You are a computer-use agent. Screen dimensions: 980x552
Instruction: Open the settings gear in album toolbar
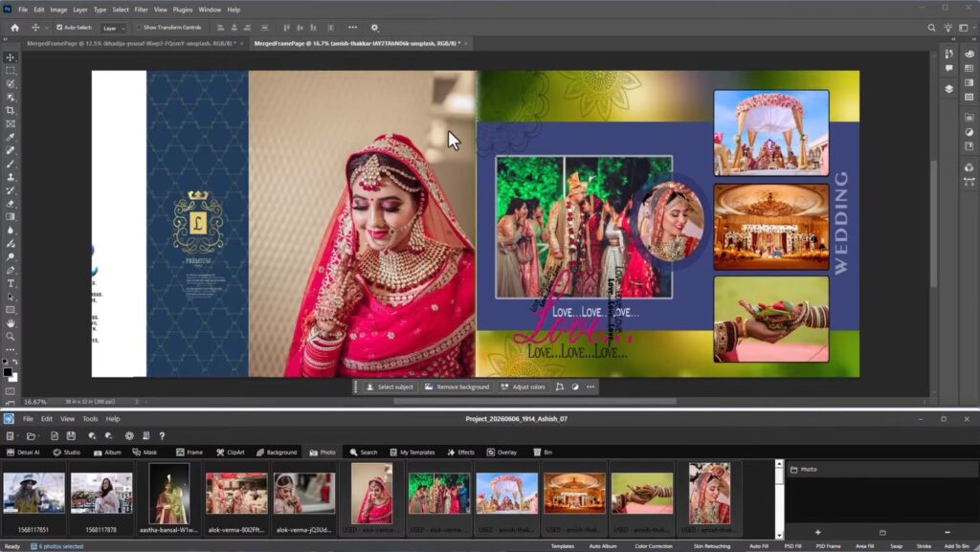pos(129,436)
